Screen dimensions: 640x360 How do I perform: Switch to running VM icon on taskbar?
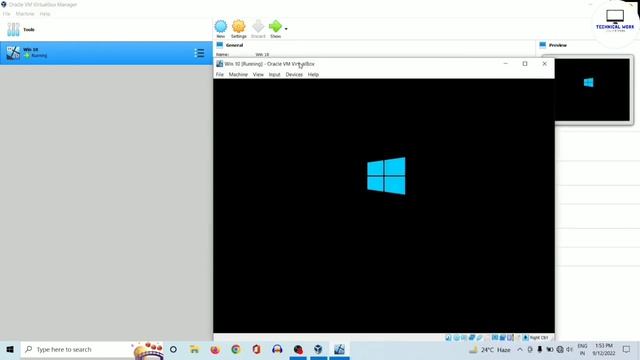point(339,350)
